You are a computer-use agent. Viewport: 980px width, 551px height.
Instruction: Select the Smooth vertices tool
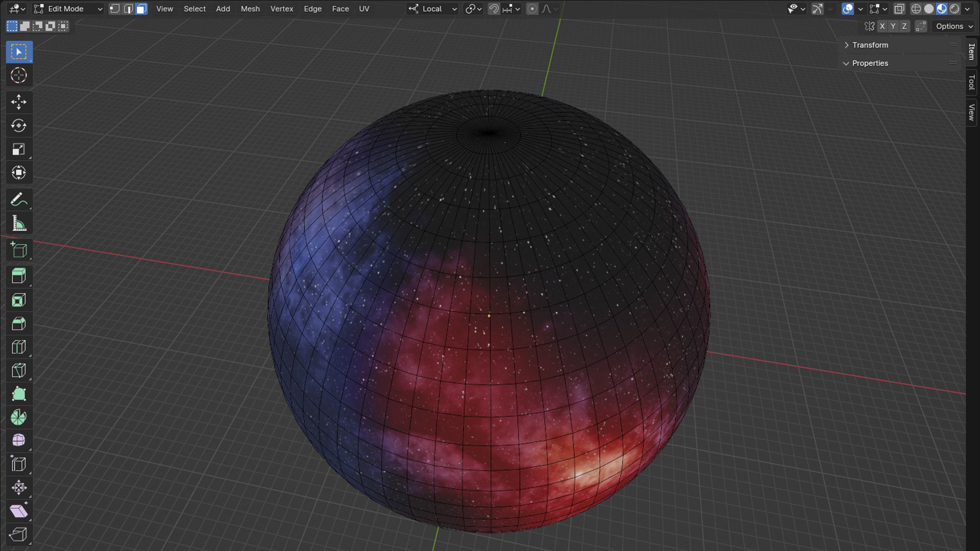pos(19,440)
